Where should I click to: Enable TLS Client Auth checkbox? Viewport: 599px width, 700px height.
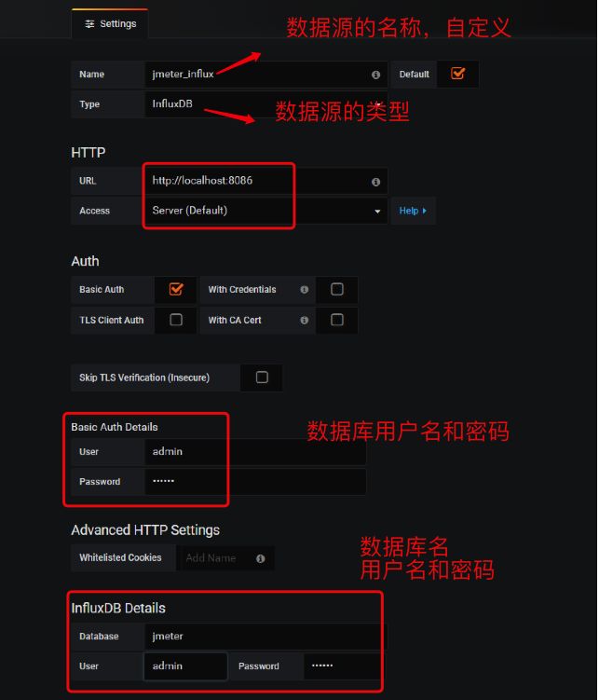[x=176, y=320]
